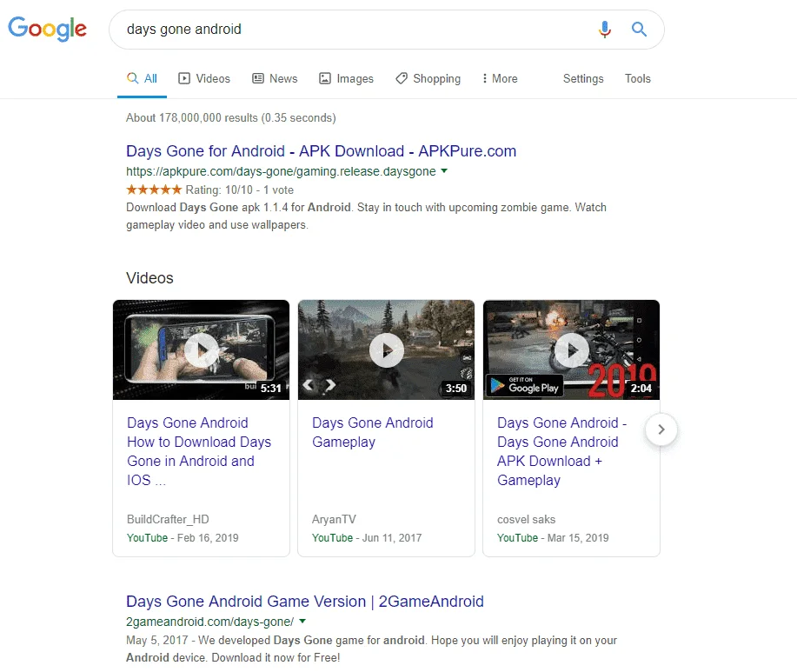The height and width of the screenshot is (672, 797).
Task: Open the search Settings menu
Action: (583, 79)
